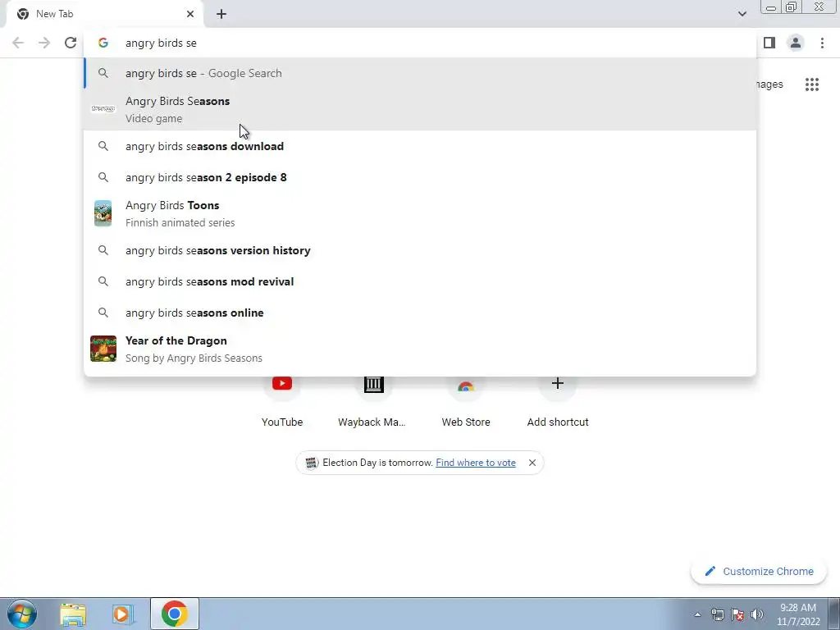The width and height of the screenshot is (840, 630).
Task: Follow the 'Find where to vote' link
Action: (x=476, y=463)
